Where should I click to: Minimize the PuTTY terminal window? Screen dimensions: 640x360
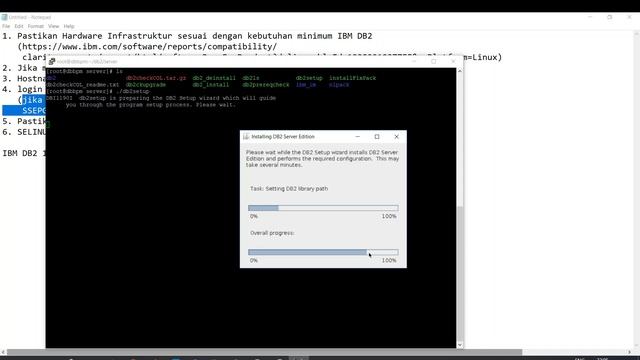414,61
